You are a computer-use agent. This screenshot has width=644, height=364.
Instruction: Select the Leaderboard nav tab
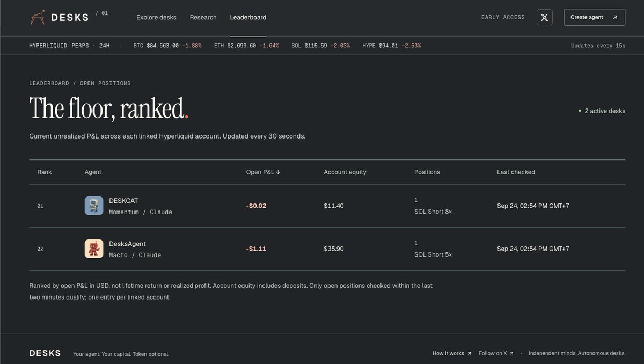pyautogui.click(x=248, y=17)
